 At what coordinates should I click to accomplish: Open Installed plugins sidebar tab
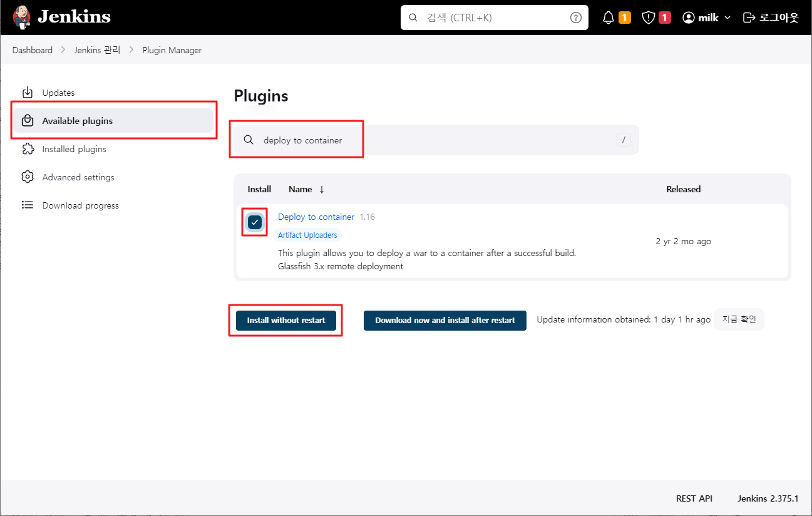114,149
